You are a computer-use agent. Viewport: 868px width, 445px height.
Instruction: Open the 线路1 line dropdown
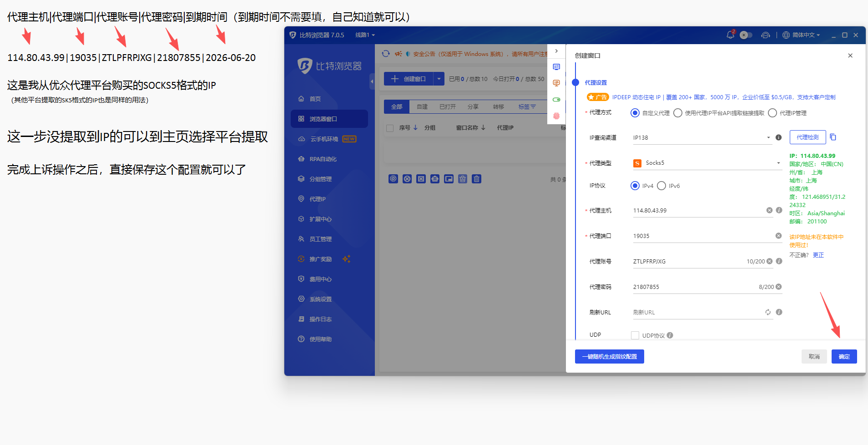[x=365, y=35]
